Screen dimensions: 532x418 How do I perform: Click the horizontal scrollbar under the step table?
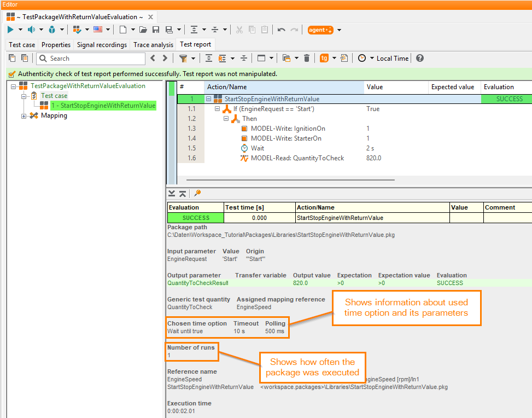click(290, 180)
